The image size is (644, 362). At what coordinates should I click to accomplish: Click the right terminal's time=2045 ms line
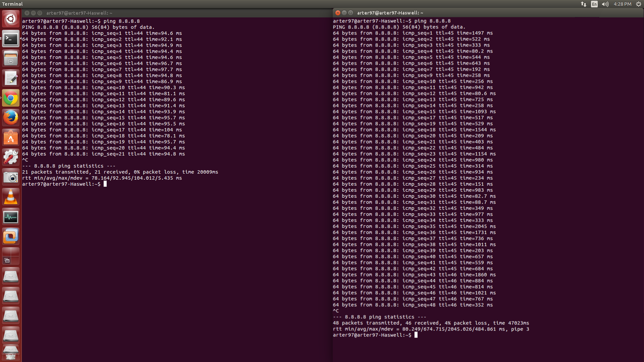pyautogui.click(x=414, y=227)
